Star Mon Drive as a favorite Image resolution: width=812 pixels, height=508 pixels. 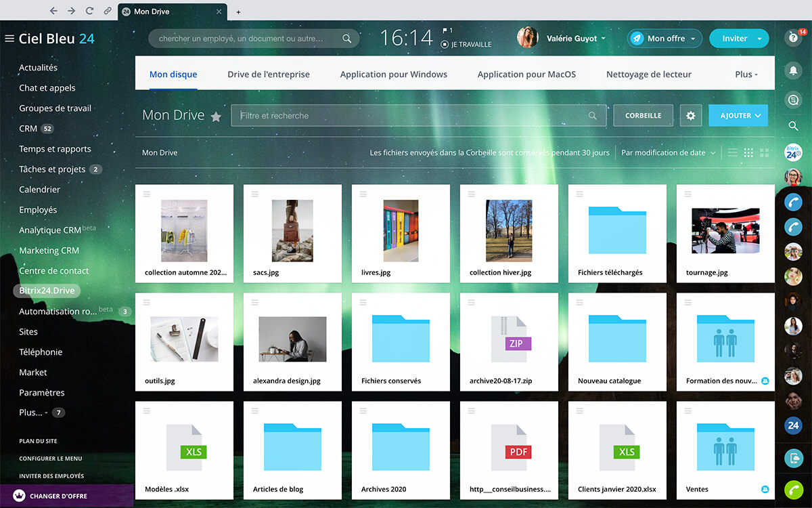[216, 117]
